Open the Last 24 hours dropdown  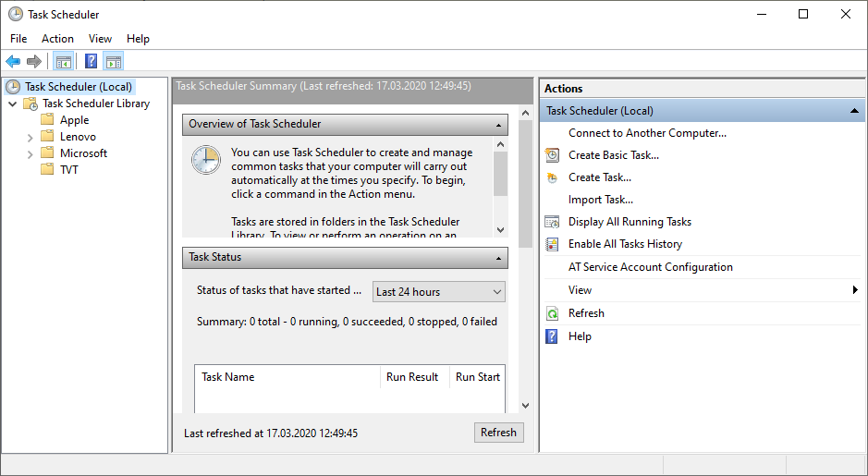439,292
